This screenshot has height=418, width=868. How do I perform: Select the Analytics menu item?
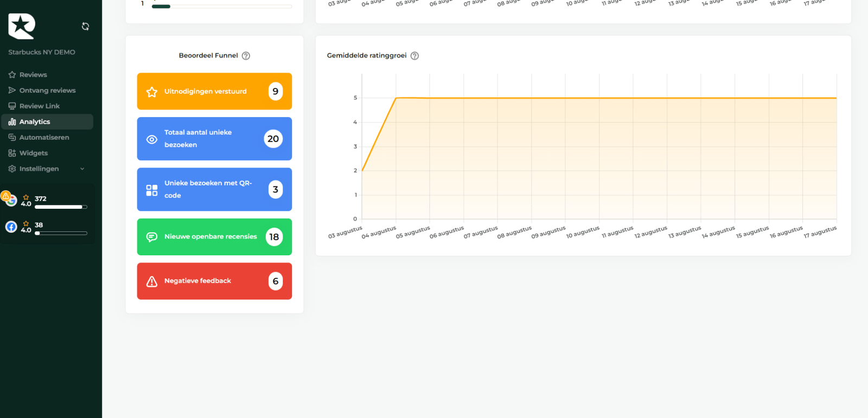[47, 122]
